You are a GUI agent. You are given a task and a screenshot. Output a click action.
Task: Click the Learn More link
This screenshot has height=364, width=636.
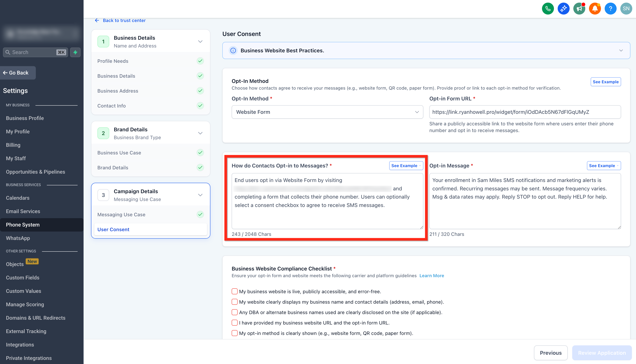click(432, 276)
